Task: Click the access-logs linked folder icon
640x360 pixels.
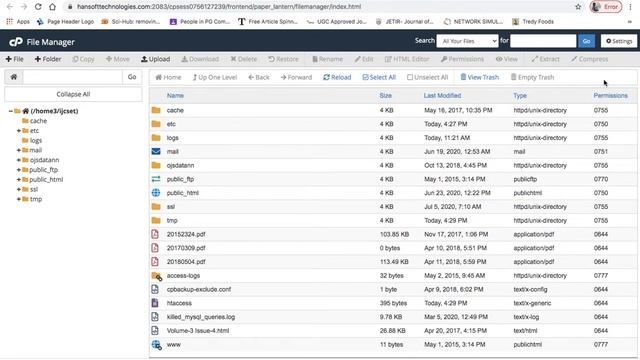Action: tap(157, 276)
